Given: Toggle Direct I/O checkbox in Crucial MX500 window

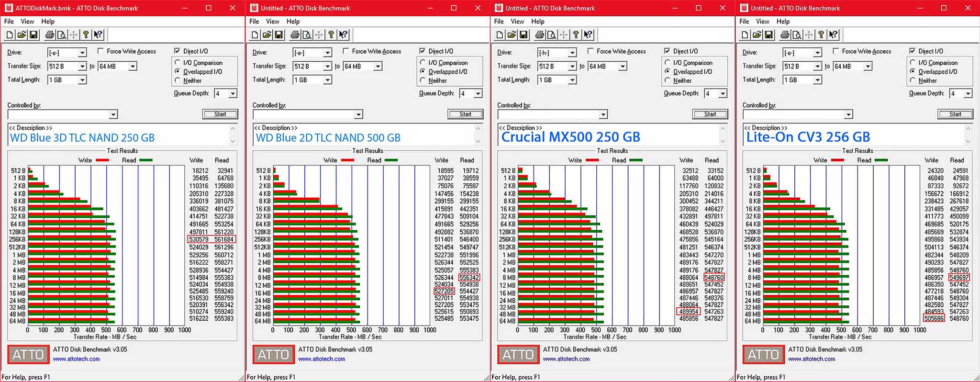Looking at the screenshot, I should 667,51.
